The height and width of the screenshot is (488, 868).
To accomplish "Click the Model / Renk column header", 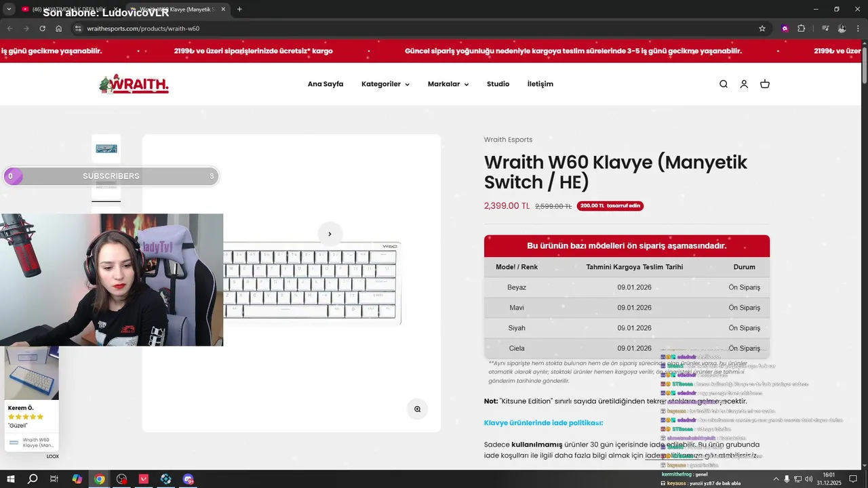I will [x=517, y=267].
